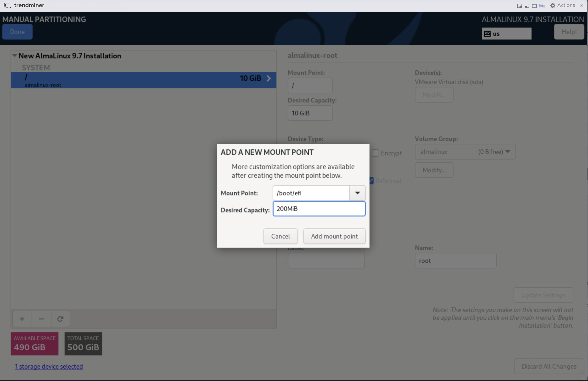Click the Add mount point button

click(x=334, y=236)
